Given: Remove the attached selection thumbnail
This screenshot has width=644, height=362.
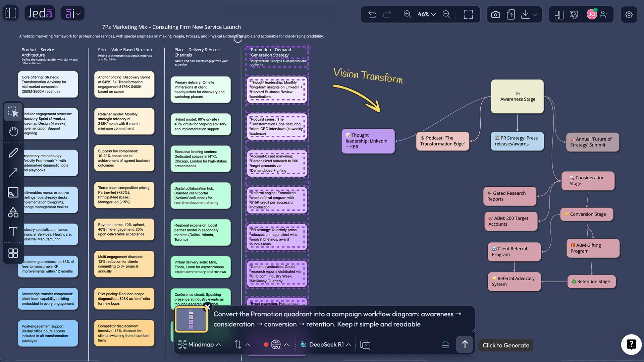Looking at the screenshot, I should (208, 306).
